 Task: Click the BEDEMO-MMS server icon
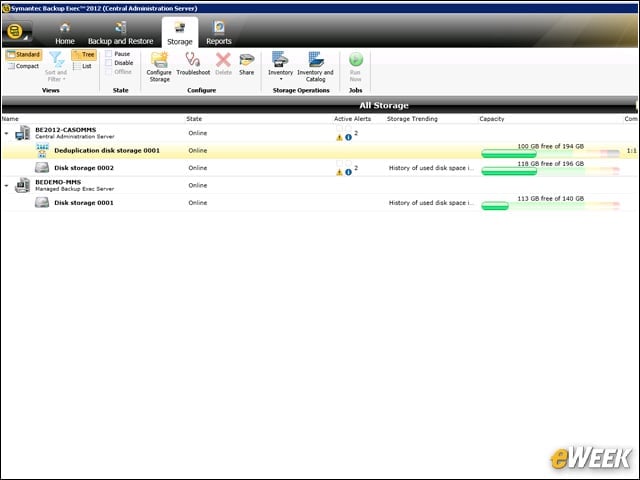tap(22, 185)
